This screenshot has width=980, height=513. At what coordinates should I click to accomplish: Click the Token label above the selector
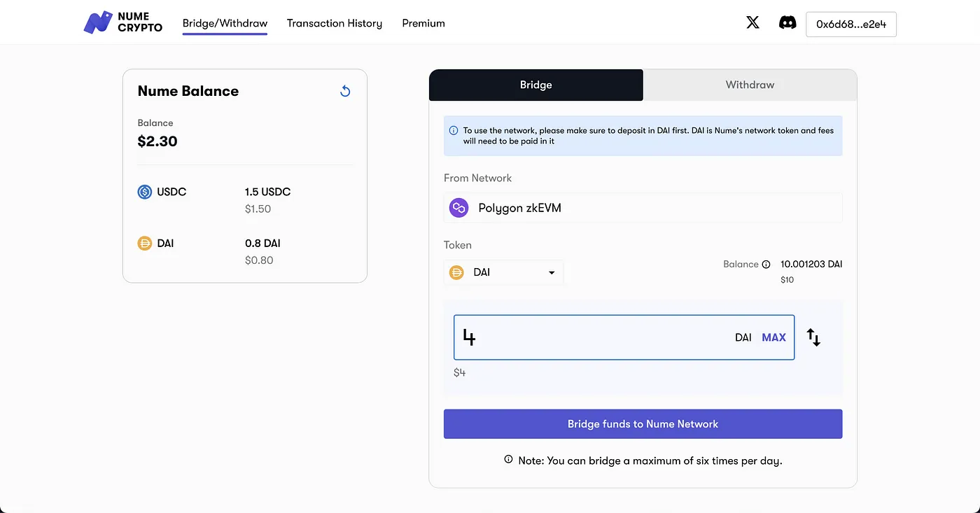point(458,245)
